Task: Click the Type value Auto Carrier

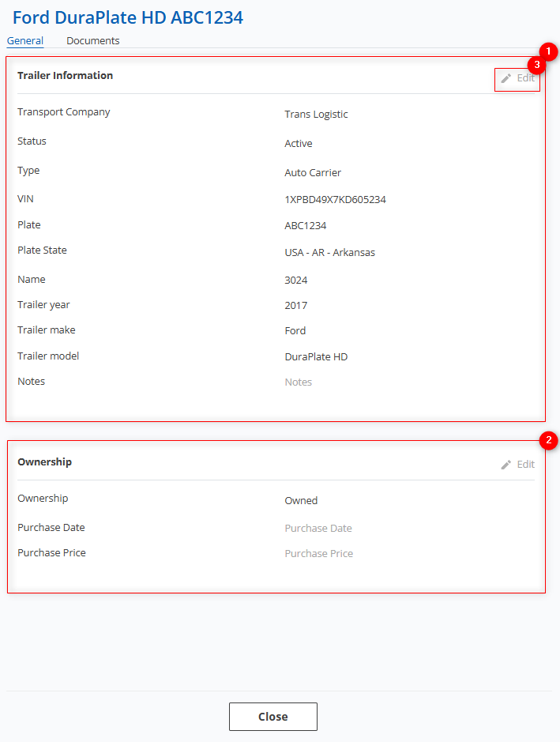Action: (313, 173)
